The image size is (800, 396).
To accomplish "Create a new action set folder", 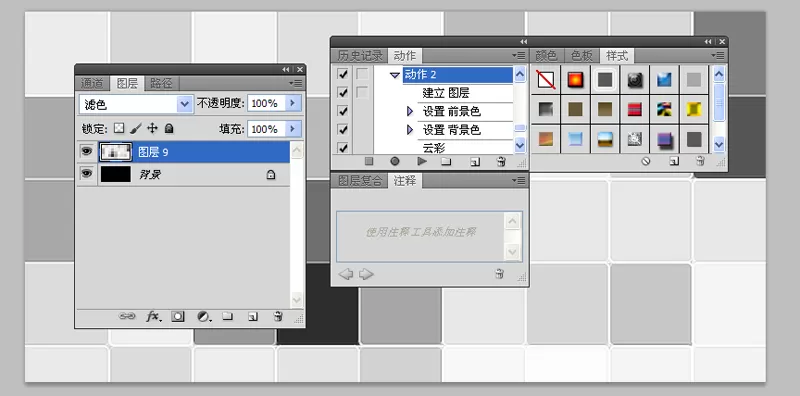I will (x=446, y=162).
